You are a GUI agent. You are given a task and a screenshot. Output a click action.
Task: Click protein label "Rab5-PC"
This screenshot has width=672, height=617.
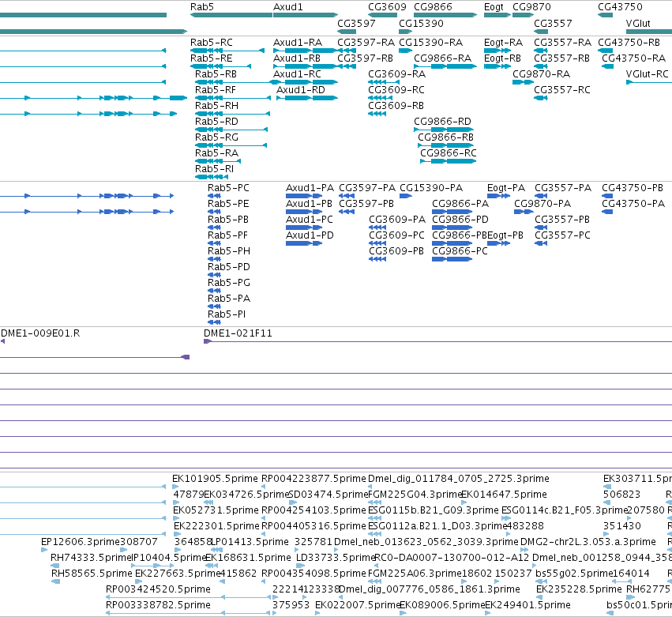tap(228, 188)
